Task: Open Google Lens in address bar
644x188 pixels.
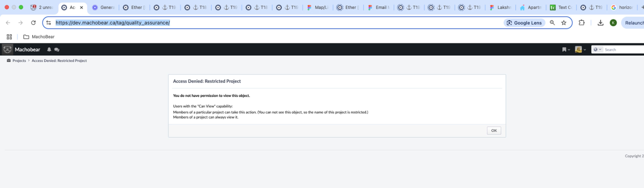Action: click(x=524, y=23)
